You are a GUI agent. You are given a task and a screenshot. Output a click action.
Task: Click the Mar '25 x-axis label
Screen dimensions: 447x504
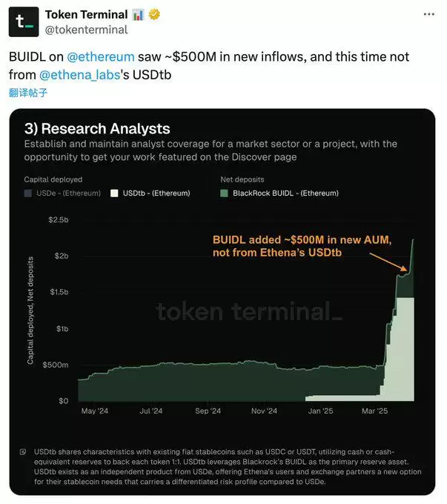click(374, 411)
